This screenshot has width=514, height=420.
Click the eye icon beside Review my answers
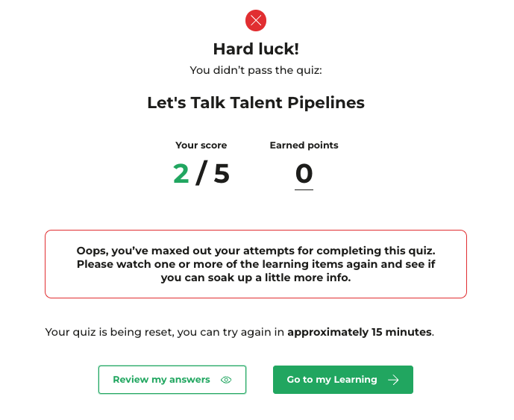(227, 380)
